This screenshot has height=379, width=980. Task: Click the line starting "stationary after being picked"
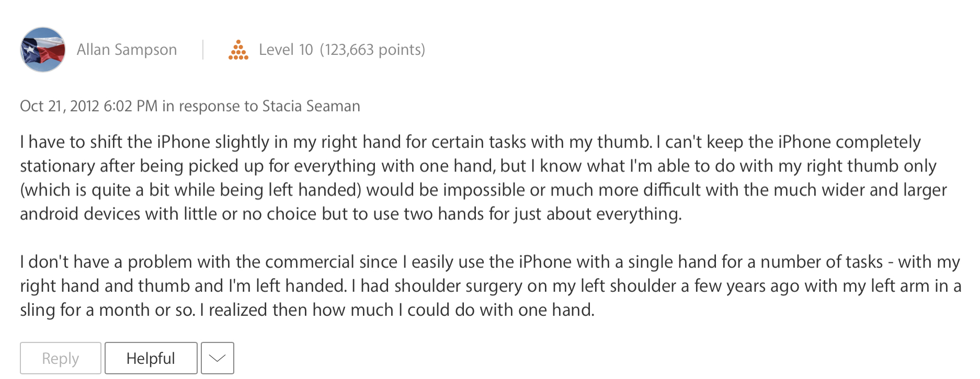(x=477, y=166)
